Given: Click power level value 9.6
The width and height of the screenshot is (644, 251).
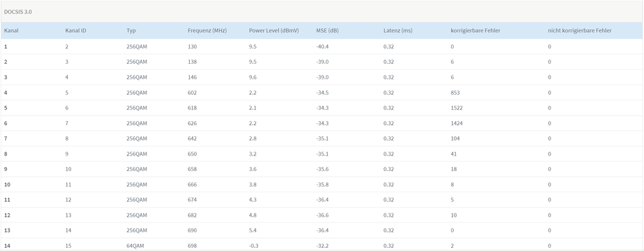Looking at the screenshot, I should point(252,77).
